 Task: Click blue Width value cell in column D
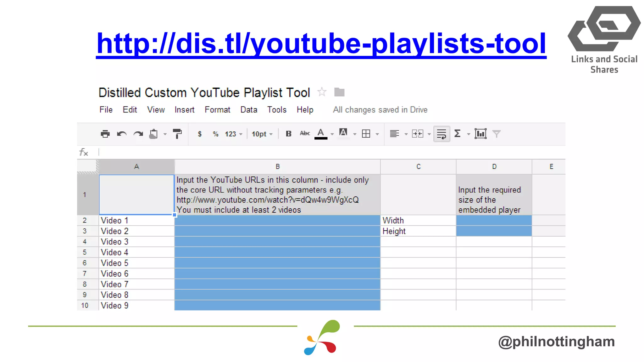click(x=494, y=221)
